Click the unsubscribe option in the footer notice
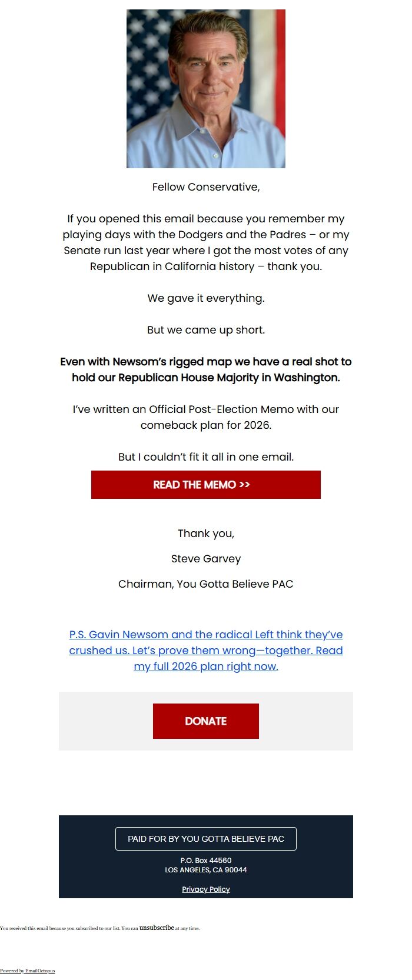The width and height of the screenshot is (412, 980). [x=156, y=927]
